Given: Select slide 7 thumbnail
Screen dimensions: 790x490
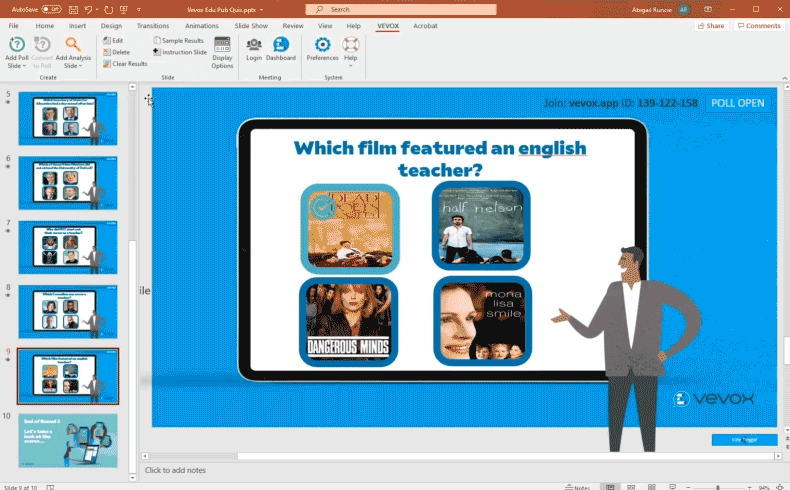Looking at the screenshot, I should coord(68,247).
